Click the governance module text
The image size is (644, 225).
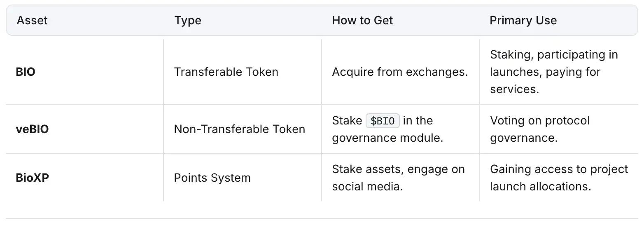[x=387, y=138]
